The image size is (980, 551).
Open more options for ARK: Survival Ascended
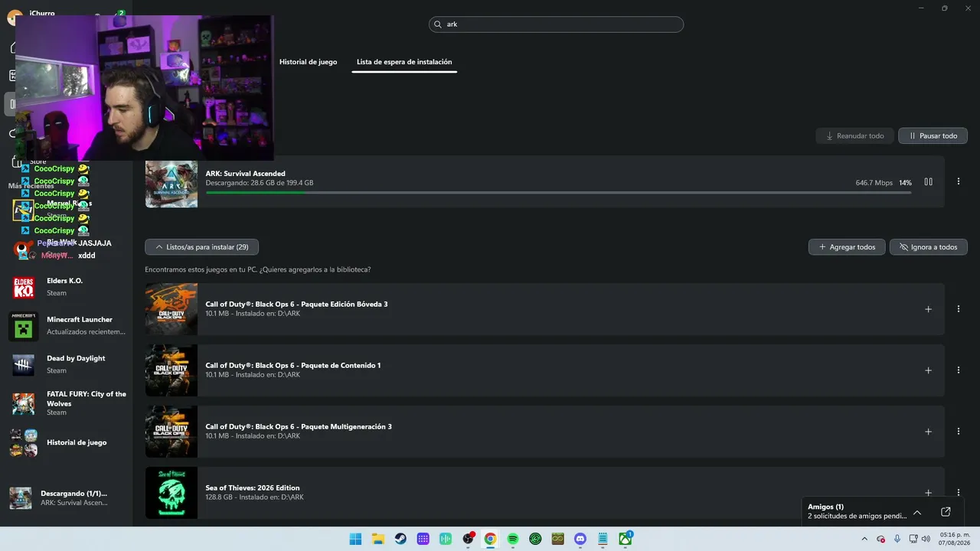pos(959,182)
